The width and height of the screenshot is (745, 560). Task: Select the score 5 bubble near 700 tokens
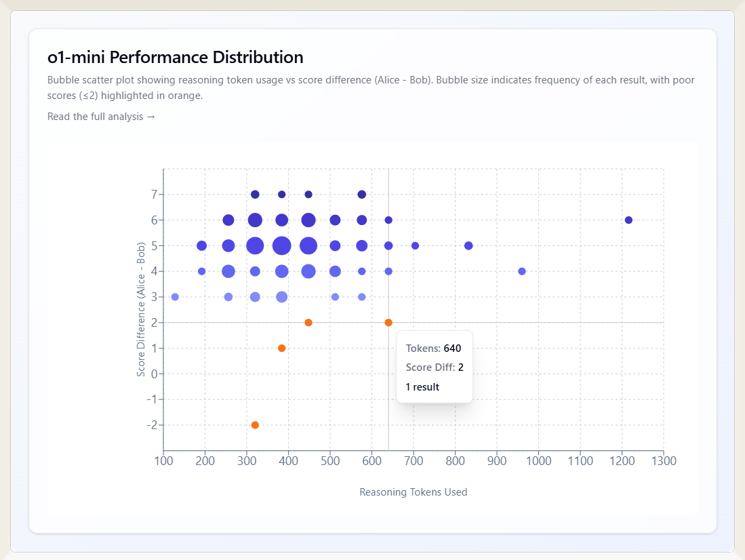click(x=415, y=245)
